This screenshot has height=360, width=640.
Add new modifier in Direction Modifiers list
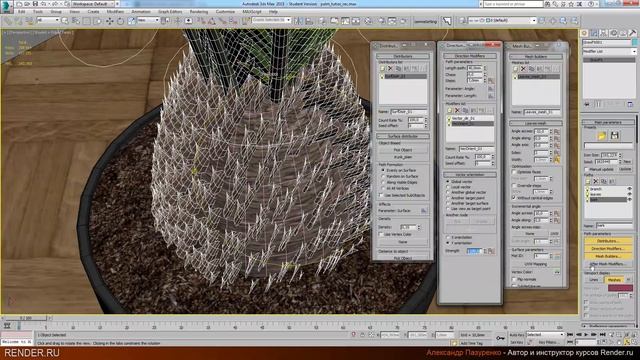[449, 110]
